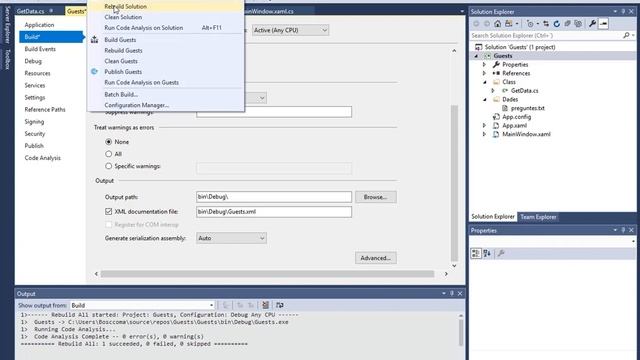
Task: Click vertical scrollbar of Build page
Action: coord(454,183)
